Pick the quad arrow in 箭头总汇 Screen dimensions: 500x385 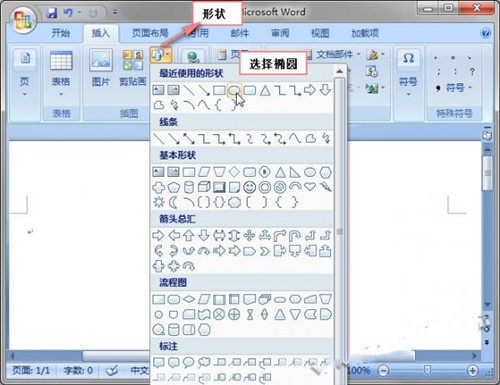click(249, 235)
